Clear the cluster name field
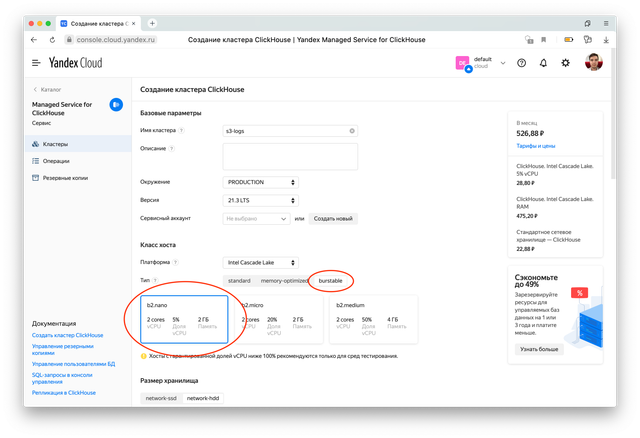This screenshot has width=640, height=438. (351, 131)
